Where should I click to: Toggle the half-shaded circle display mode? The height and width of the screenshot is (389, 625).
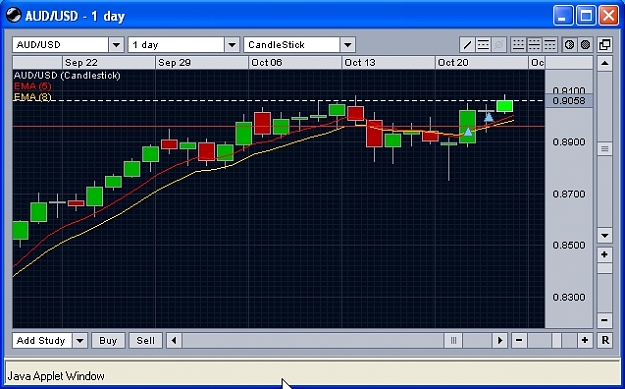point(569,45)
